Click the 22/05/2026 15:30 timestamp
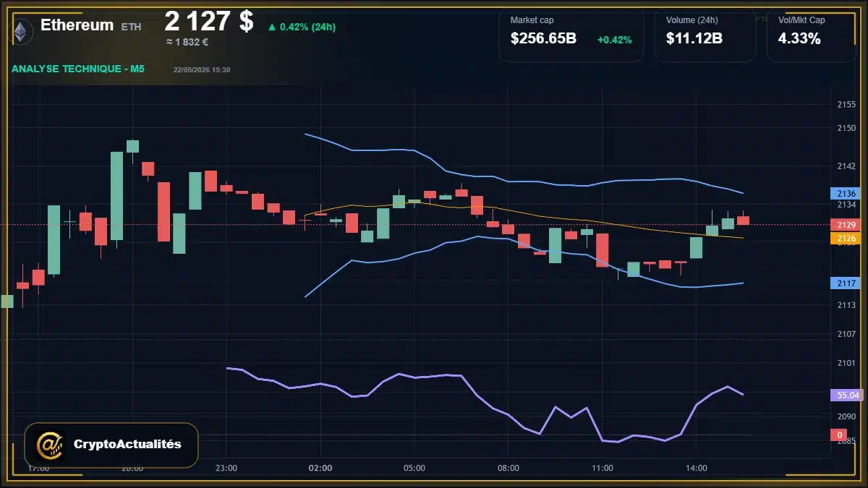Viewport: 868px width, 488px height. tap(202, 70)
